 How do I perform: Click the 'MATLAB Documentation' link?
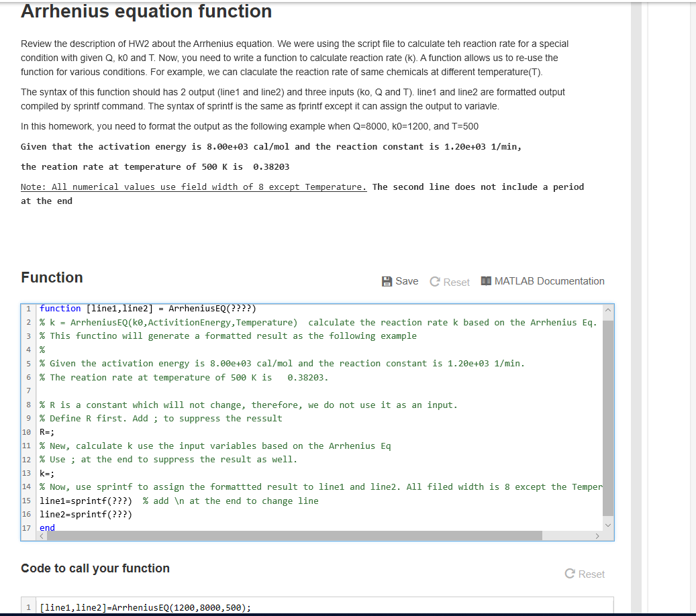[549, 281]
